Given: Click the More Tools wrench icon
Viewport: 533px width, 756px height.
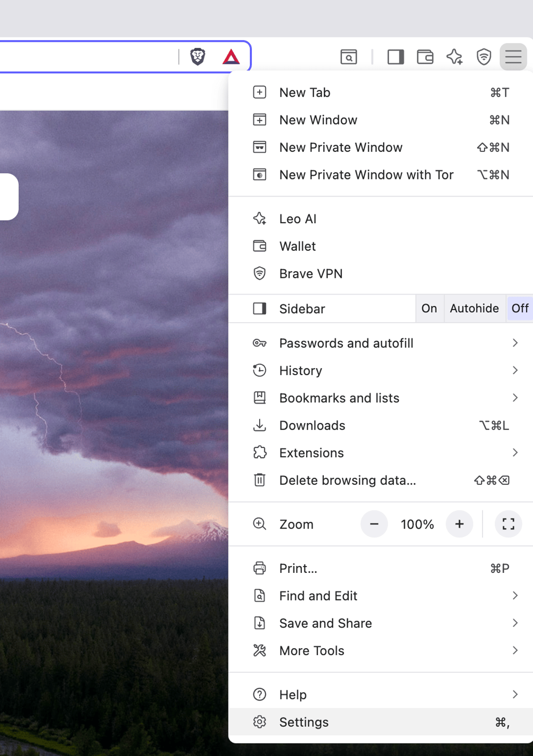Looking at the screenshot, I should click(260, 650).
